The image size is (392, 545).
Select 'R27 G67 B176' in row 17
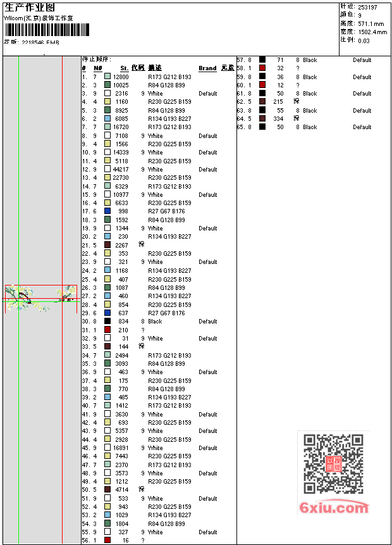(166, 211)
